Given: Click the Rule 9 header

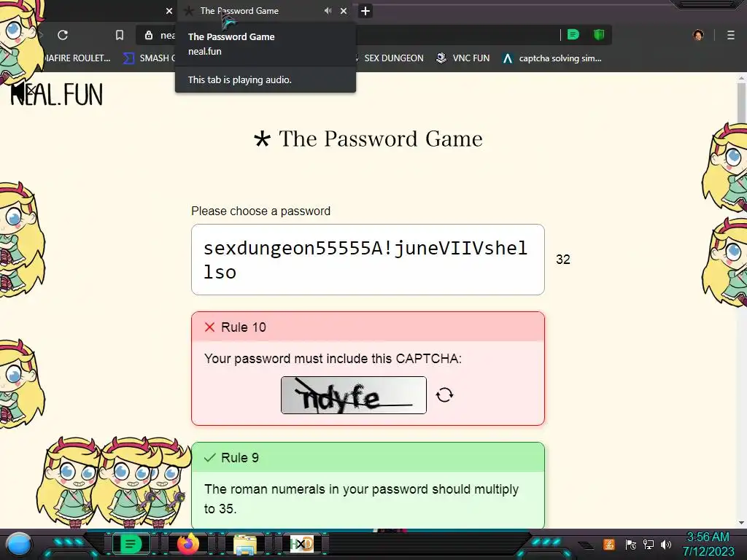Looking at the screenshot, I should point(368,458).
